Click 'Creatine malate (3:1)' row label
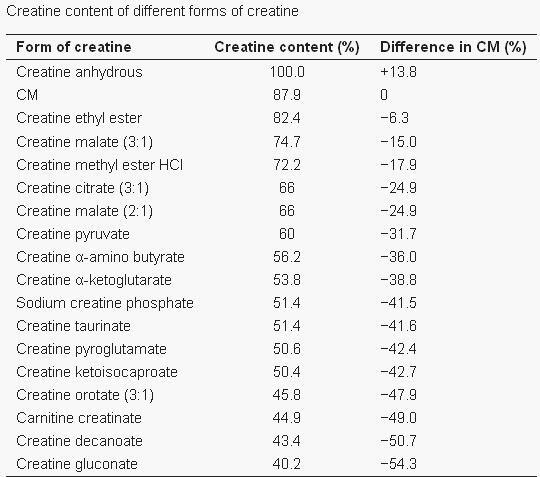This screenshot has height=477, width=540. click(x=84, y=142)
